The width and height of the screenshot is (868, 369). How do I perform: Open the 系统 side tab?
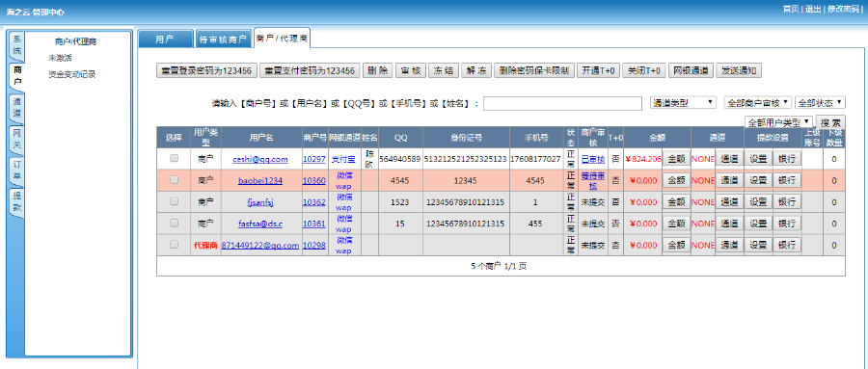16,46
